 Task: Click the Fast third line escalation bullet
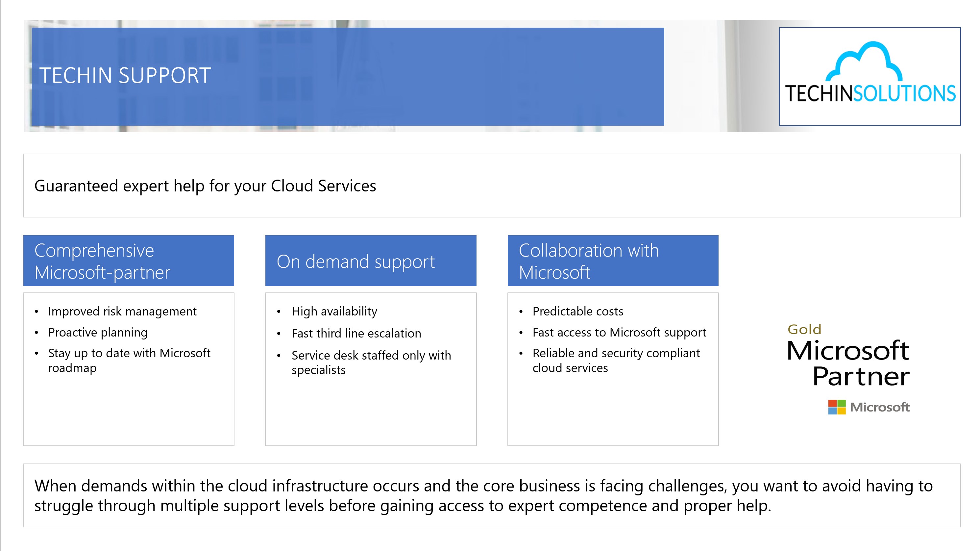click(x=356, y=333)
